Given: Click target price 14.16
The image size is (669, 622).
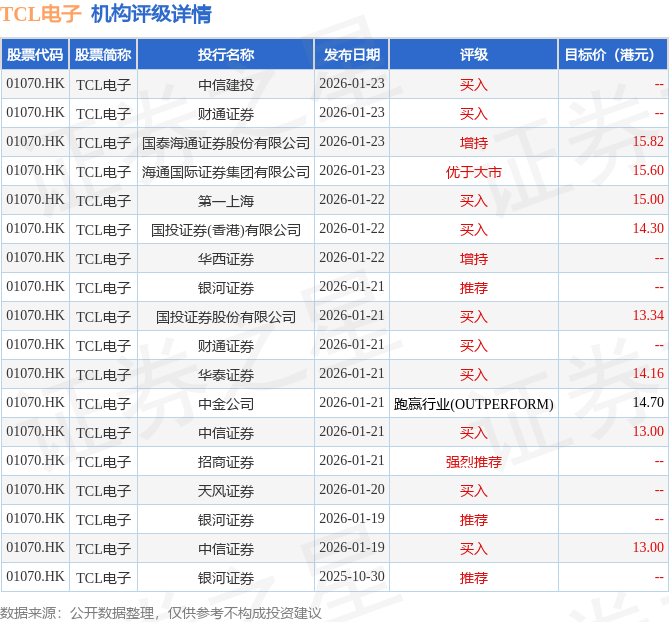Looking at the screenshot, I should [x=648, y=373].
